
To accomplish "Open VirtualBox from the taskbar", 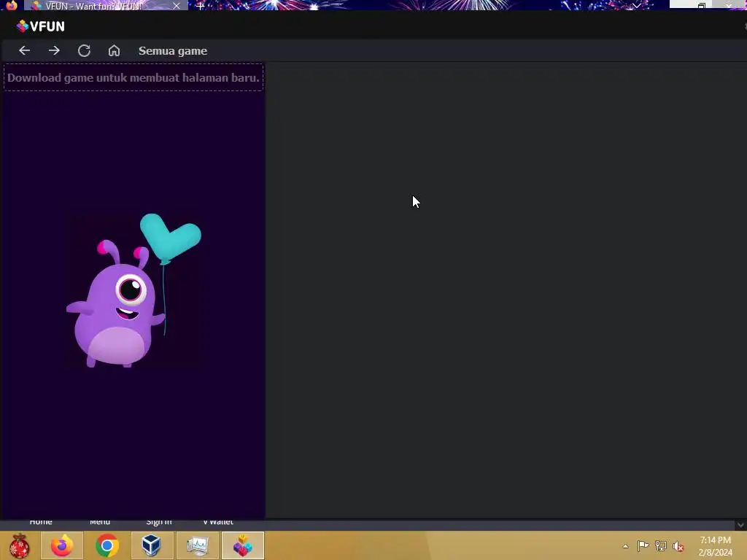I will tap(152, 545).
